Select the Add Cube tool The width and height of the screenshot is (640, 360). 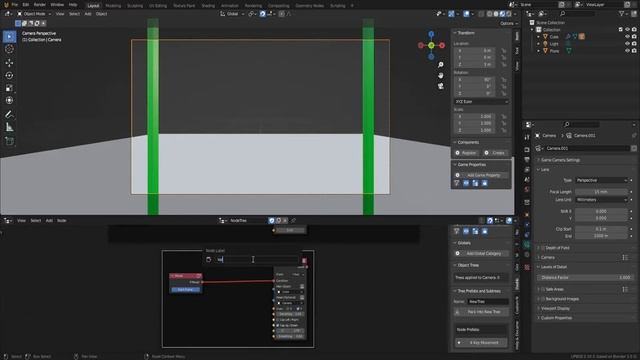coord(9,142)
